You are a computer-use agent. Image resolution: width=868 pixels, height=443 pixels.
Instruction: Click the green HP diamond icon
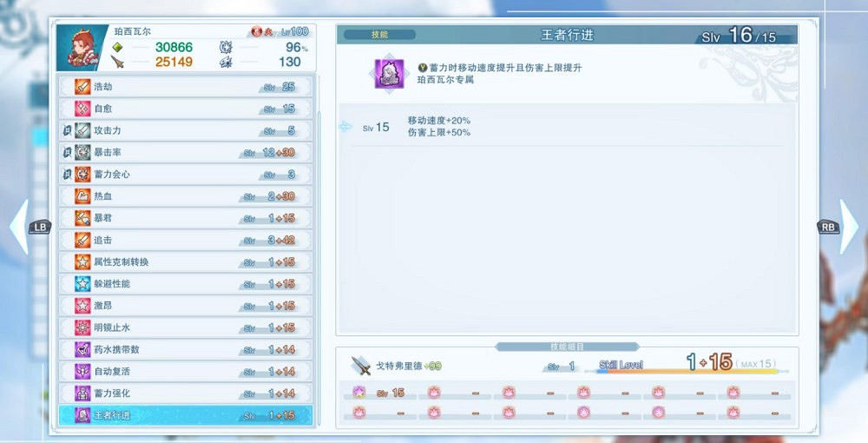(117, 48)
